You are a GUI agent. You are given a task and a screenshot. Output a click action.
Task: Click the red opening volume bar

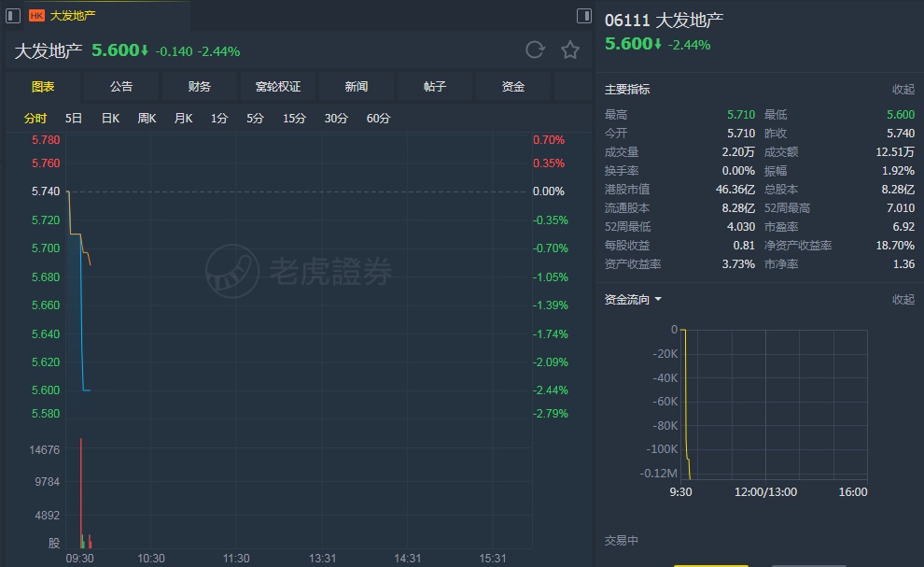pyautogui.click(x=80, y=493)
